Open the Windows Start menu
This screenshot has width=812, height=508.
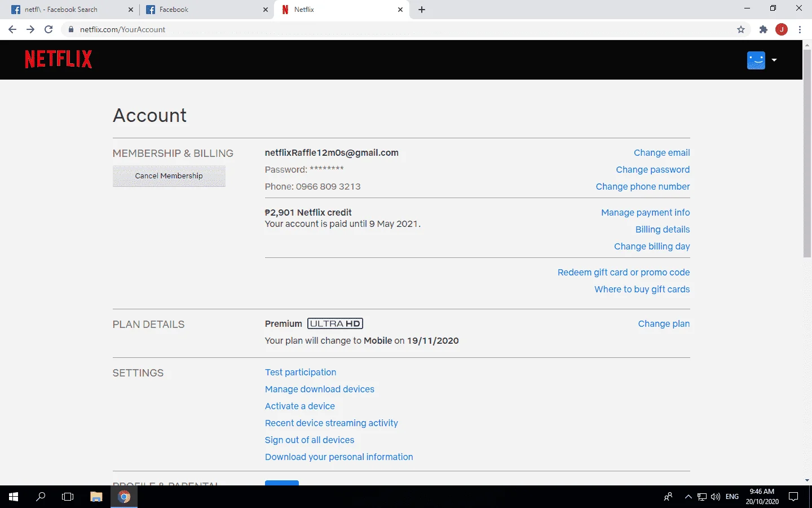point(14,497)
